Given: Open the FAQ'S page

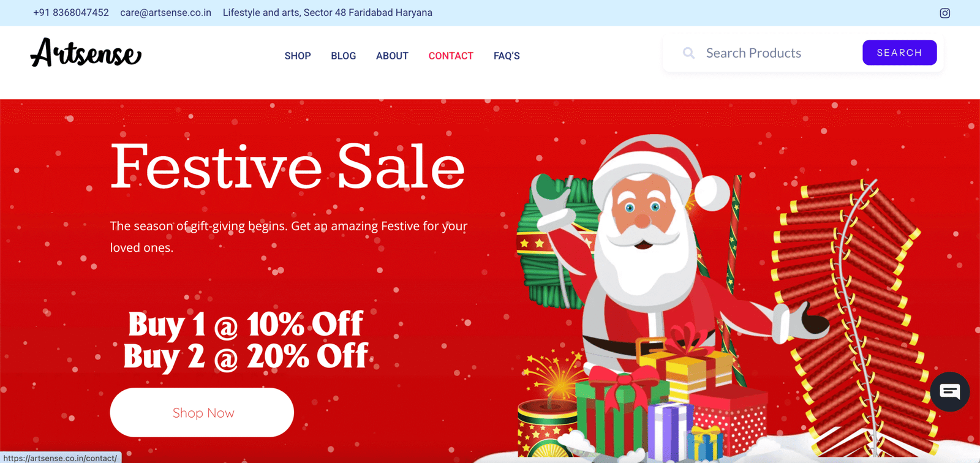Looking at the screenshot, I should [507, 56].
